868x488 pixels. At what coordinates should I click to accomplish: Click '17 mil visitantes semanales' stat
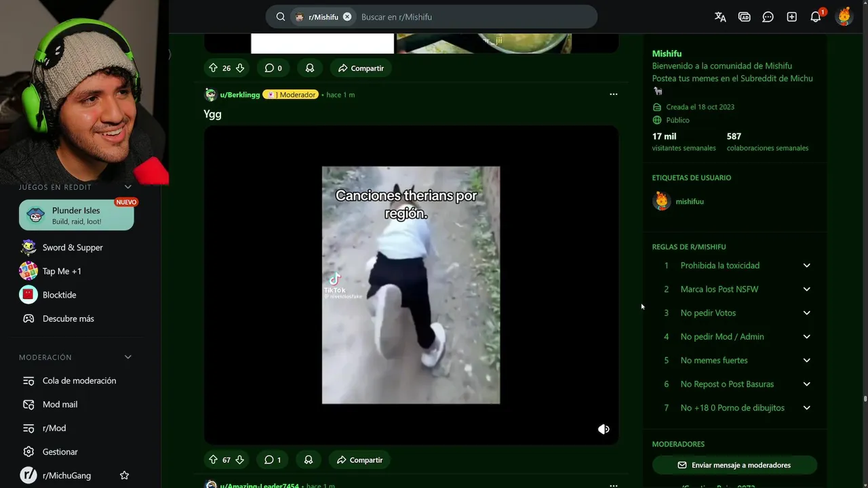(x=684, y=142)
